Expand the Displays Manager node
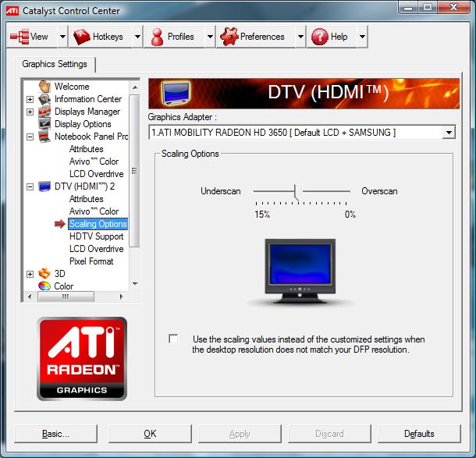The height and width of the screenshot is (458, 476). coord(30,112)
